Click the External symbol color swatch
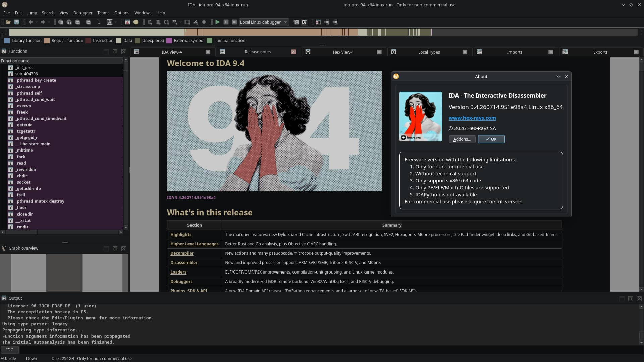Viewport: 644px width, 362px height. click(x=169, y=40)
